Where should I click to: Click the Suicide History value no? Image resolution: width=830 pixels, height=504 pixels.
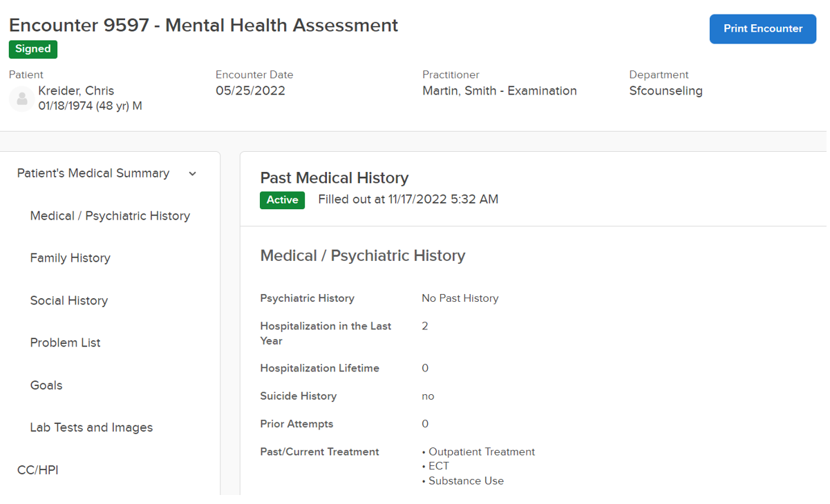[428, 396]
